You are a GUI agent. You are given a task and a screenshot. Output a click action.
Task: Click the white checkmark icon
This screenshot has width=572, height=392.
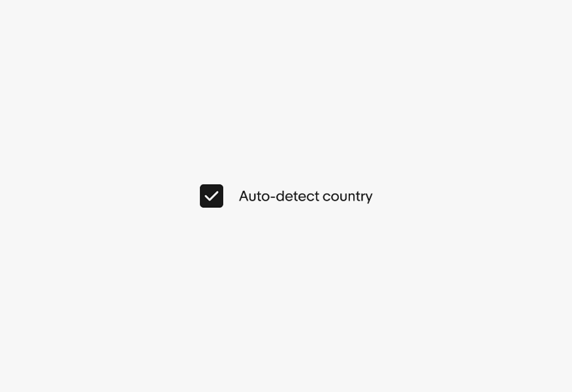tap(212, 196)
